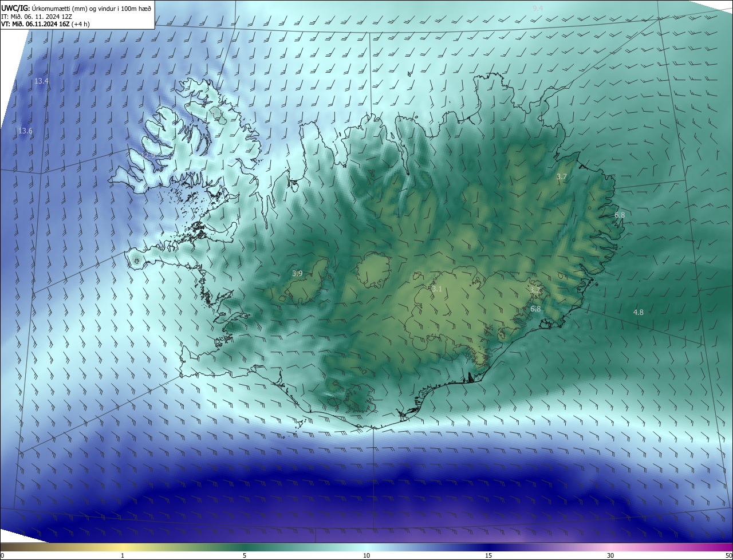
Task: Click the 13.6 value label on the map
Action: point(25,131)
